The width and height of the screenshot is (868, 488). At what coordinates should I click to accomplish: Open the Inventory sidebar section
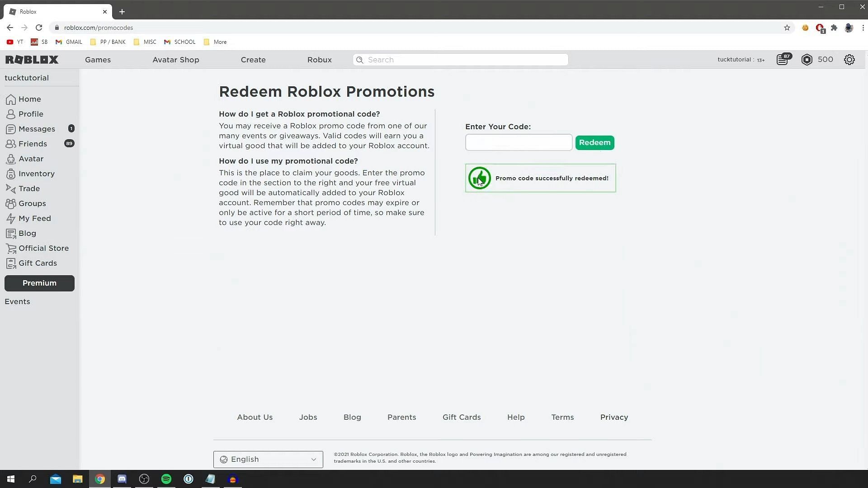point(36,174)
